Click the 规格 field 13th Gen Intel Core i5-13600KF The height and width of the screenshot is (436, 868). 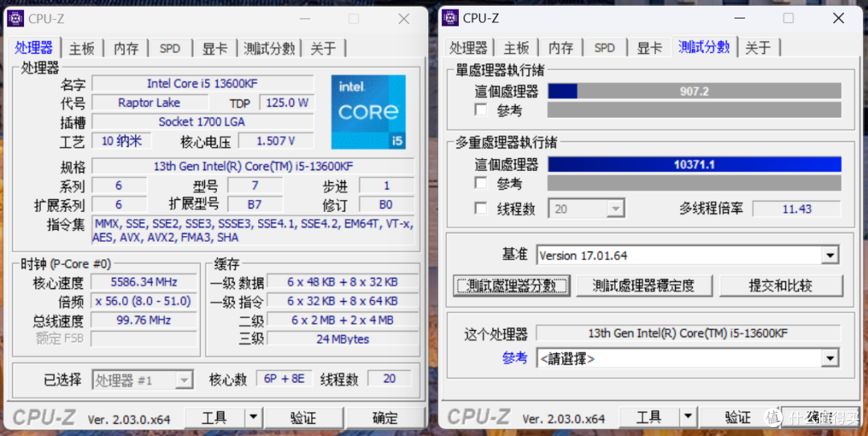click(253, 166)
